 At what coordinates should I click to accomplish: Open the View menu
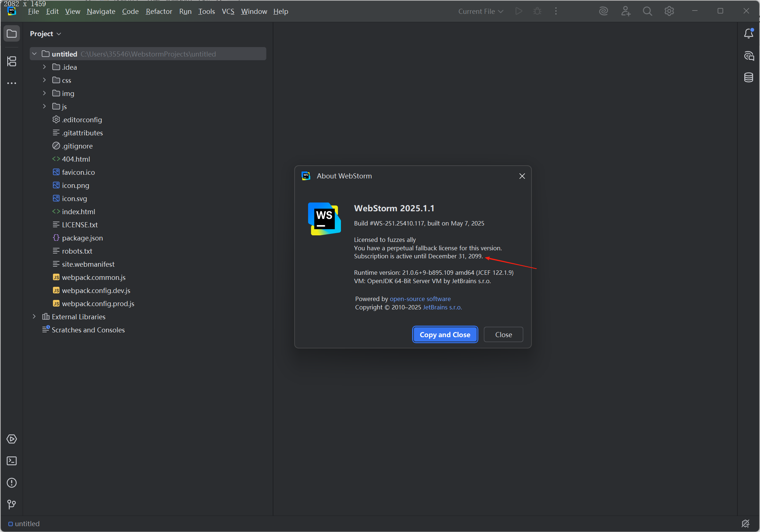[73, 11]
